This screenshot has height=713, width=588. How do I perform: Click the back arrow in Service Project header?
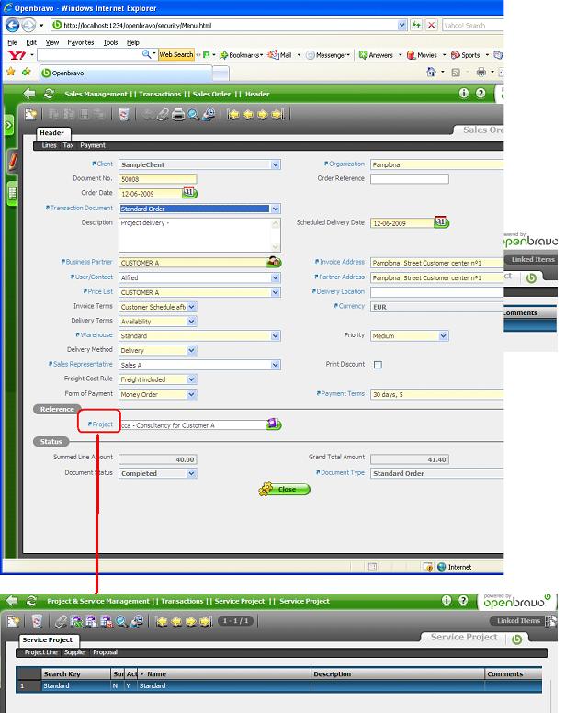coord(10,601)
